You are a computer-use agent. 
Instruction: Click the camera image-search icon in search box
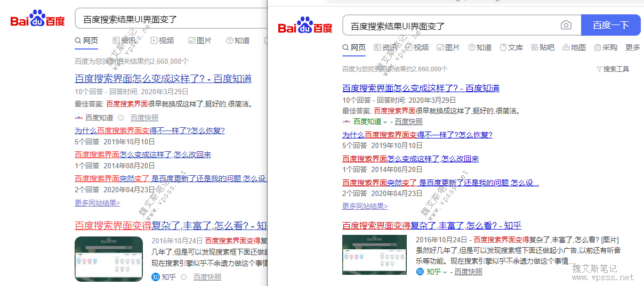click(x=566, y=26)
